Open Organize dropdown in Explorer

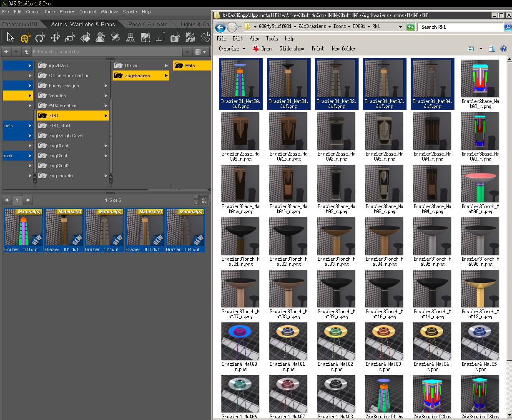232,49
